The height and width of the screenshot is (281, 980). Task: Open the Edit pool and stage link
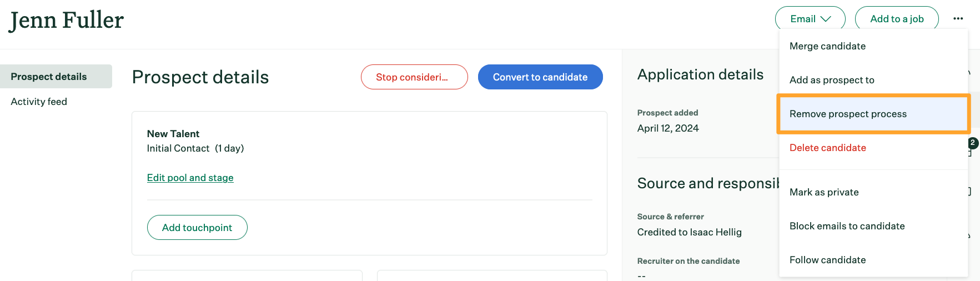[190, 178]
